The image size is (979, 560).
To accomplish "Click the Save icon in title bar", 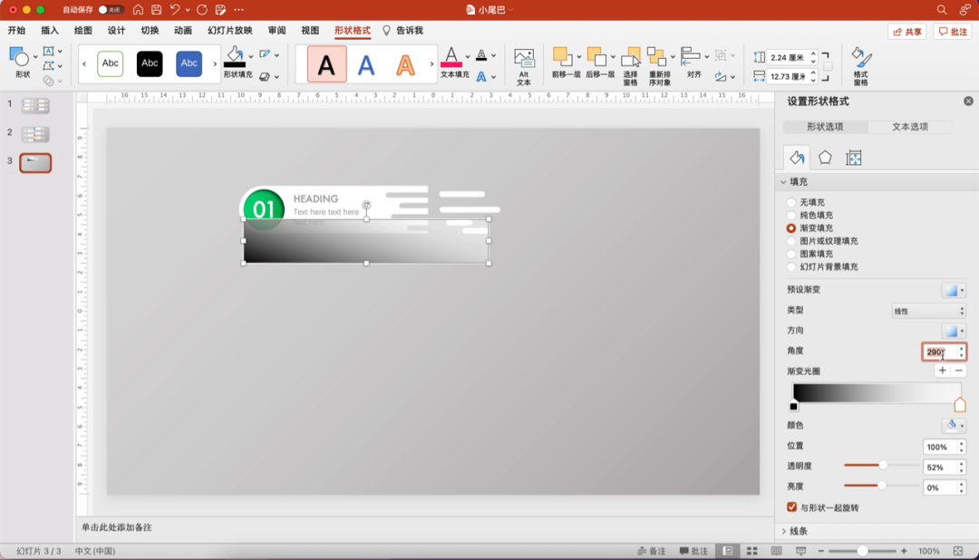I will (156, 9).
